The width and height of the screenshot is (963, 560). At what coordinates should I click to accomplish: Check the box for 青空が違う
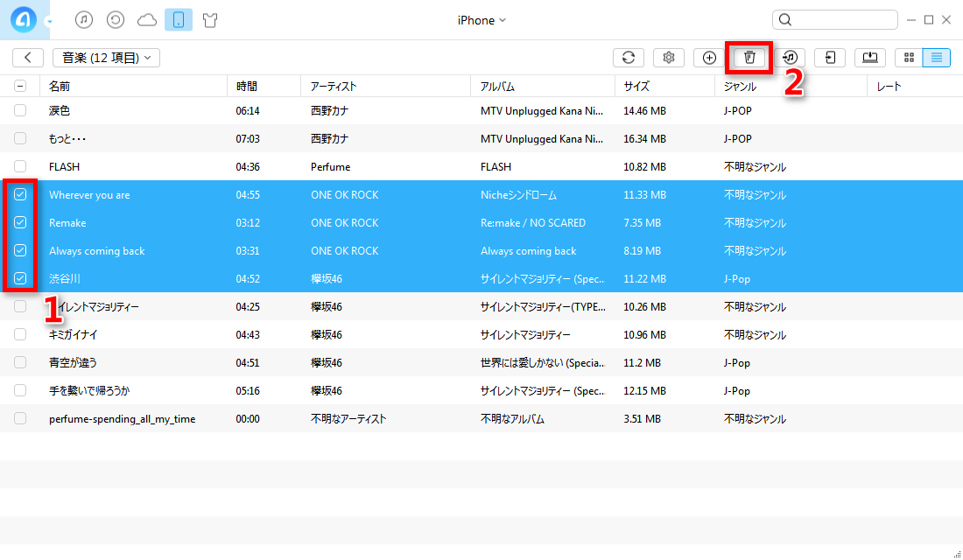coord(20,362)
